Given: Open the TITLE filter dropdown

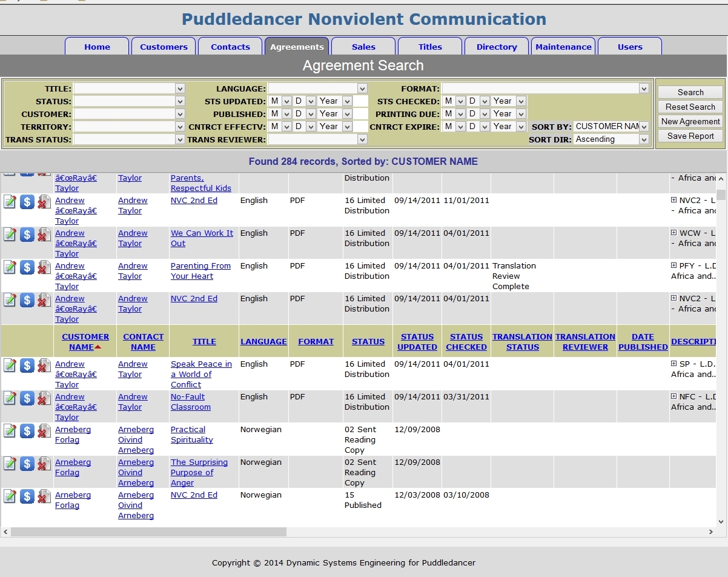Looking at the screenshot, I should (129, 88).
